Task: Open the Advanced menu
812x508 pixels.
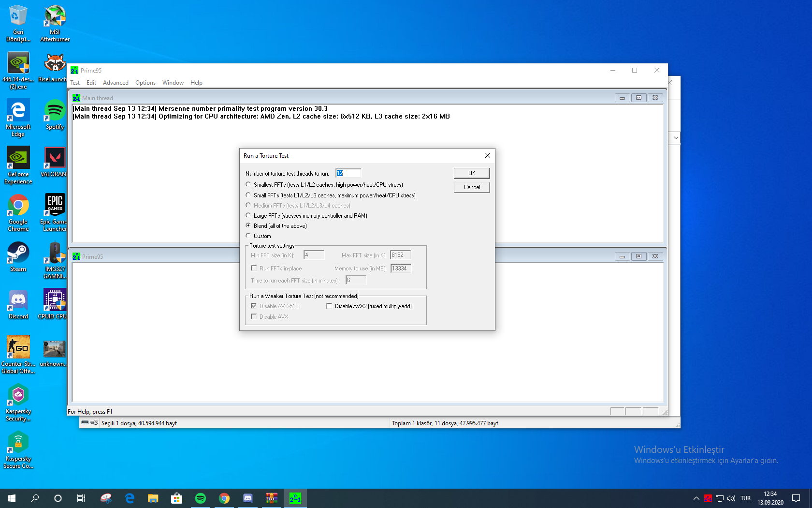Action: coord(116,83)
